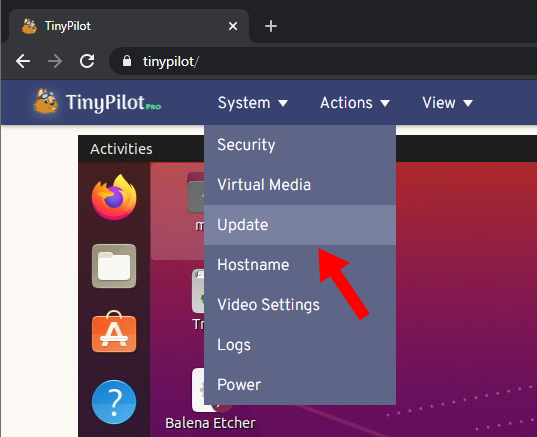Expand the Actions dropdown menu
This screenshot has width=537, height=437.
355,103
